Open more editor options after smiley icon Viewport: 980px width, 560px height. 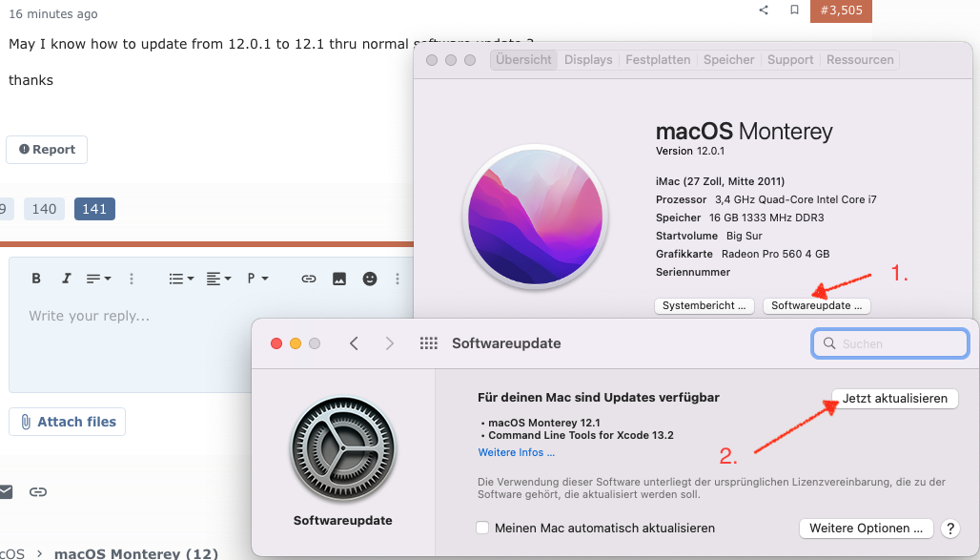(398, 279)
